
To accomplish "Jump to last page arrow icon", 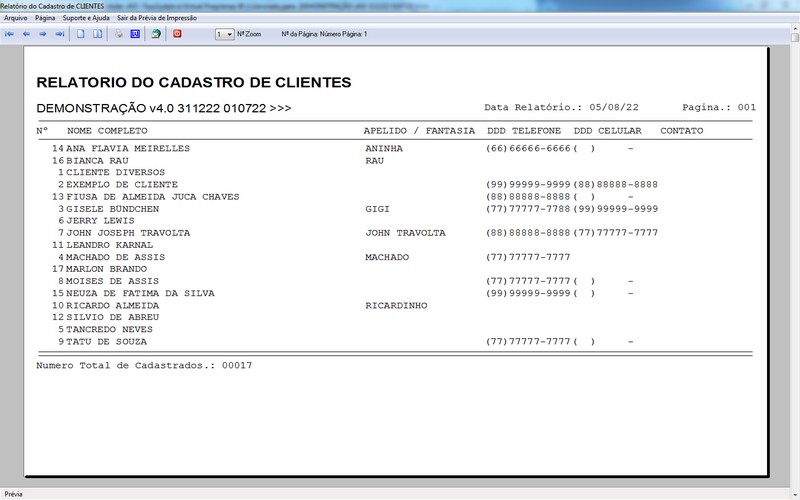I will click(x=60, y=34).
